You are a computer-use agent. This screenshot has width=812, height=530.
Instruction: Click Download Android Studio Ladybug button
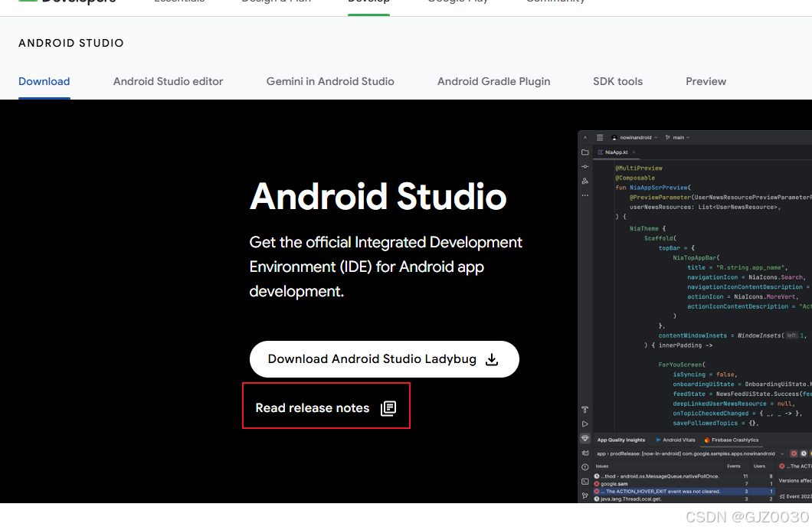point(385,359)
